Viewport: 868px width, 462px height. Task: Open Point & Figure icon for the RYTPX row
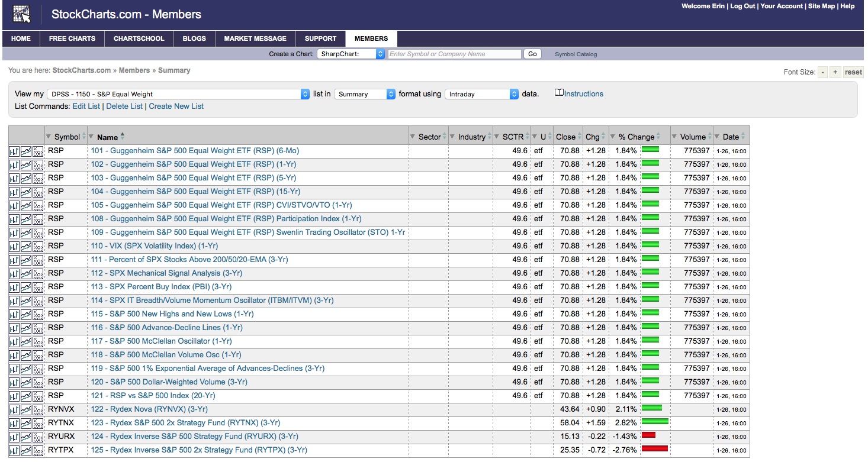click(x=38, y=451)
